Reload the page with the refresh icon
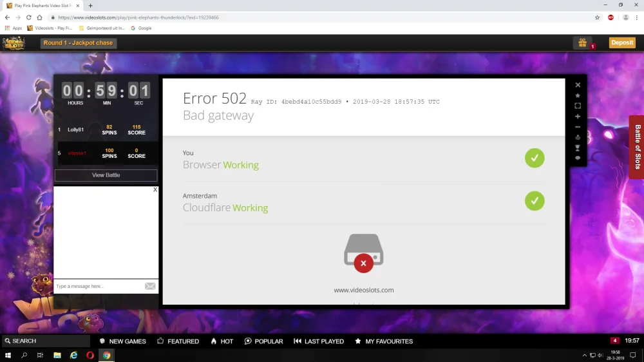The height and width of the screenshot is (362, 644). [29, 17]
